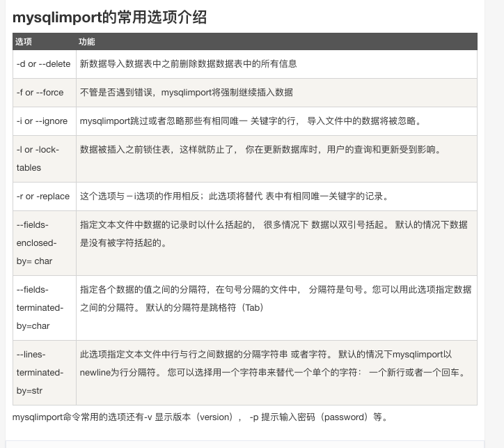Click the '-i or --ignore' option cell
The height and width of the screenshot is (448, 504).
tap(45, 121)
